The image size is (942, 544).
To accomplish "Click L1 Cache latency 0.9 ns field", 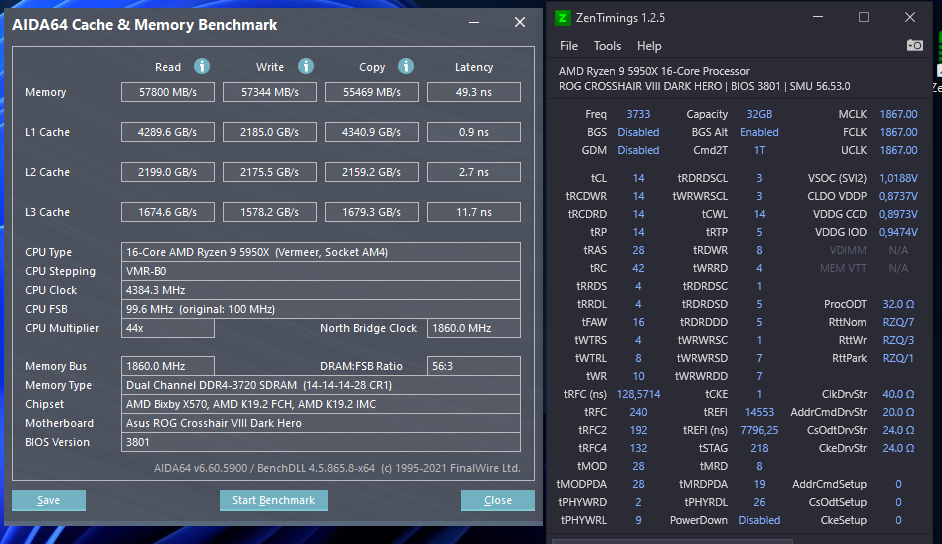I will click(x=473, y=132).
